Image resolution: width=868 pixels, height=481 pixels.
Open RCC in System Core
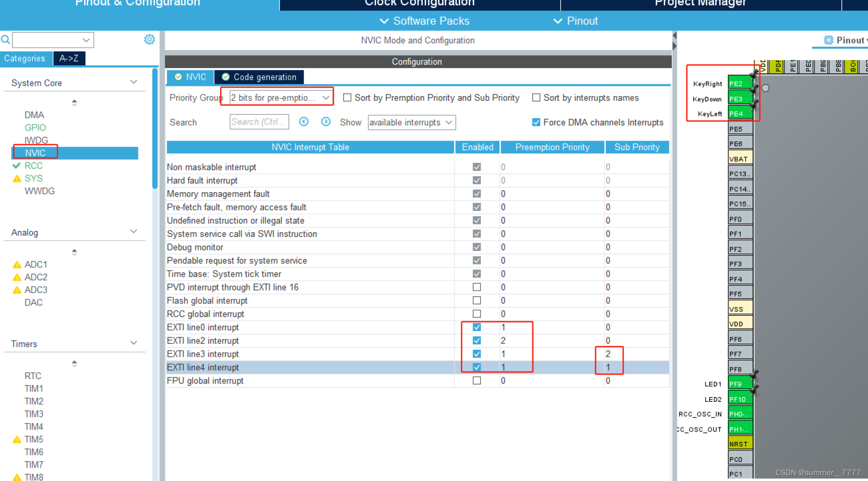point(33,166)
